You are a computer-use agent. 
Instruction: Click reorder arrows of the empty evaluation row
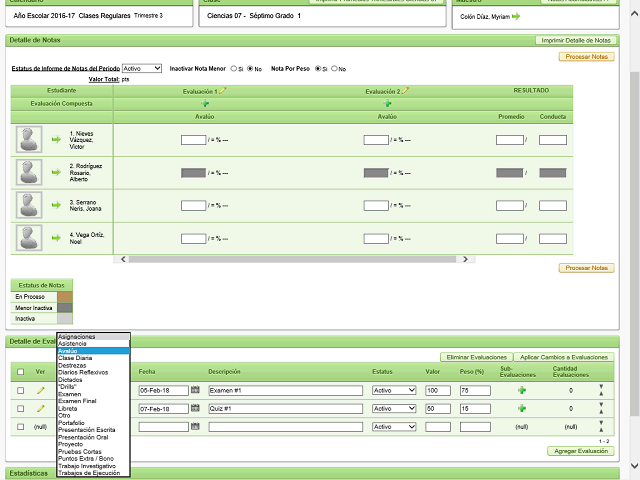point(601,426)
